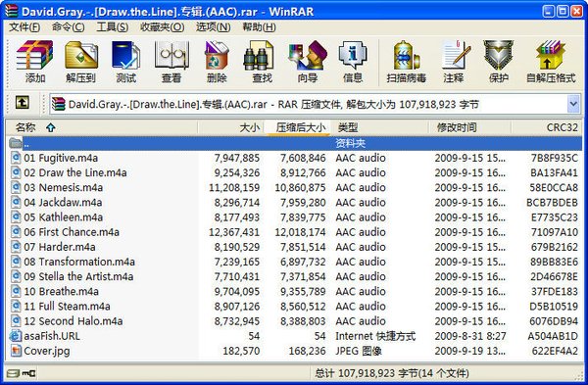Maximize the WinRAR window

pos(563,11)
